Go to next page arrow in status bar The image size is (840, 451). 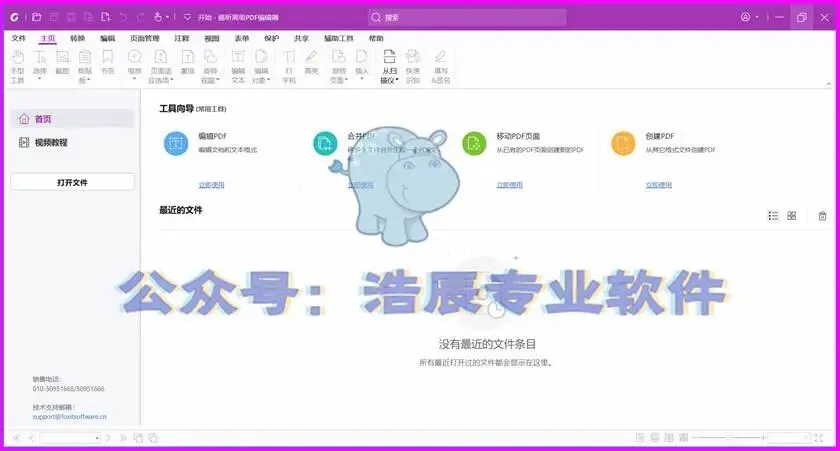108,438
